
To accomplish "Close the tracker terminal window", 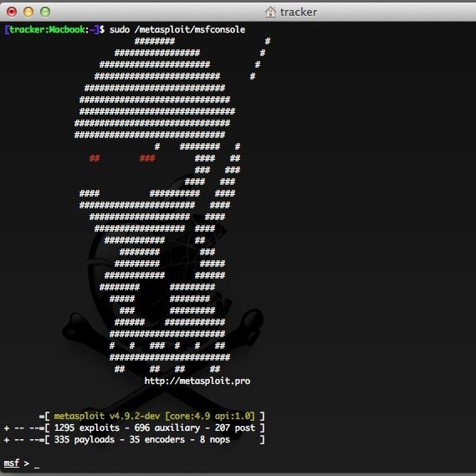I will click(12, 12).
